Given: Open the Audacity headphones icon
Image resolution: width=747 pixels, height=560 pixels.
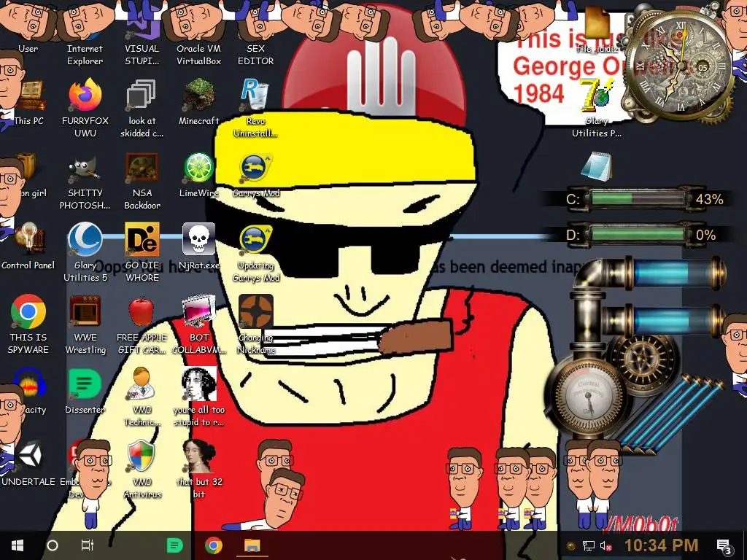Looking at the screenshot, I should coord(29,384).
